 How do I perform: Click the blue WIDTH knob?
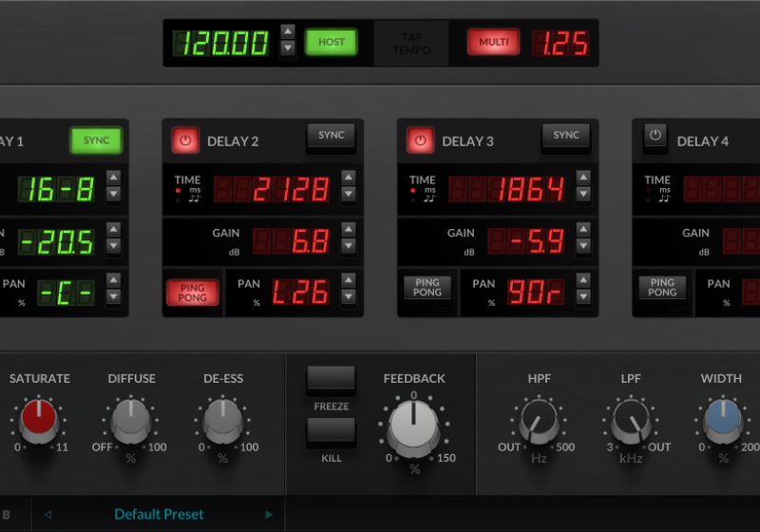coord(723,420)
